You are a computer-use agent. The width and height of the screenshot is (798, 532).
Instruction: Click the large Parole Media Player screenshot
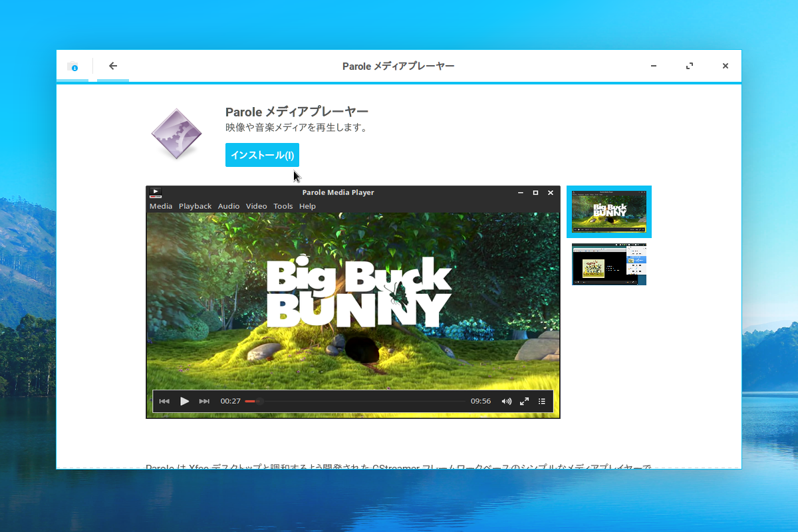coord(353,302)
